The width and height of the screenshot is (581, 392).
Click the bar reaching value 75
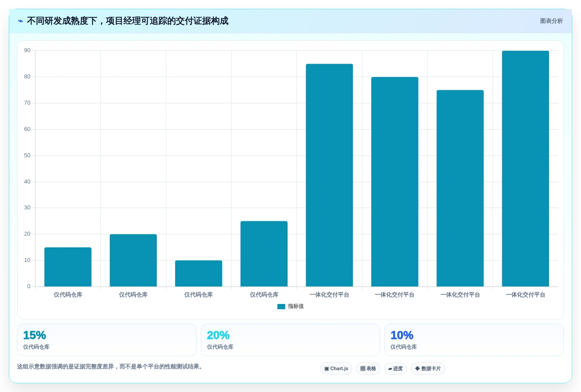[x=460, y=188]
